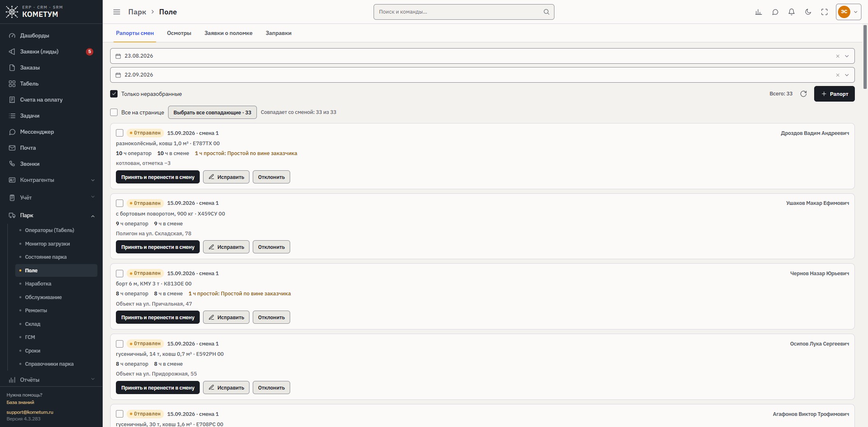868x427 pixels.
Task: Open the 23.08.2026 date dropdown arrow
Action: pos(847,56)
